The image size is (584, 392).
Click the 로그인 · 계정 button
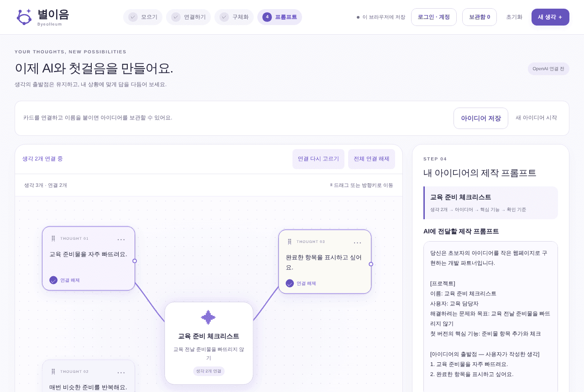click(434, 17)
